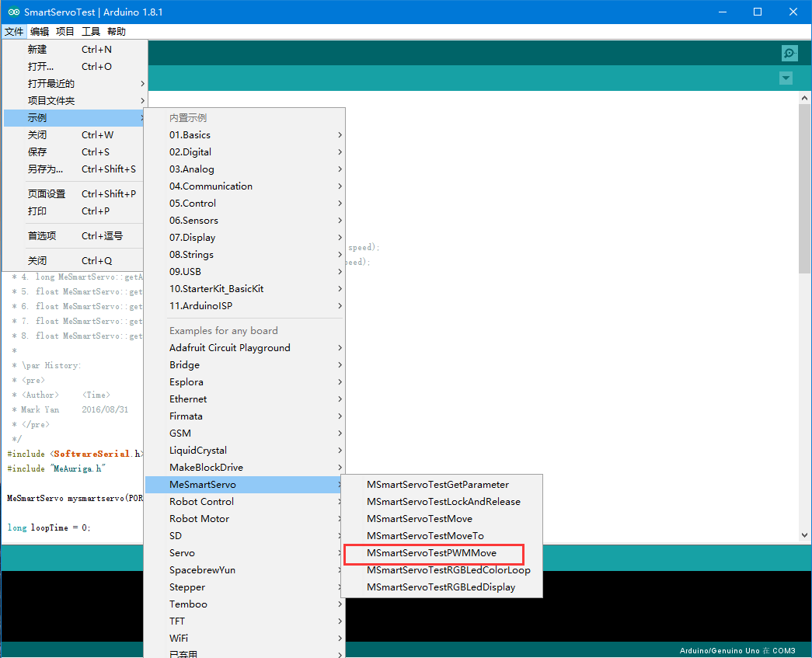Open the 工具 menu
812x658 pixels.
pyautogui.click(x=91, y=32)
